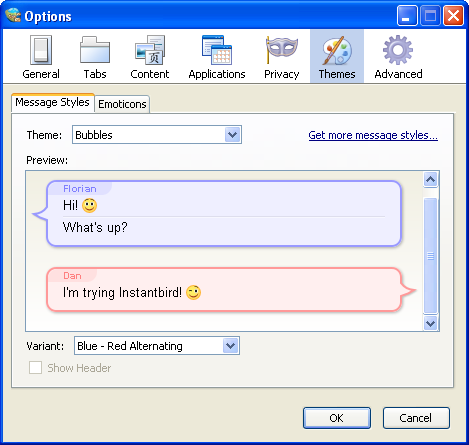Switch to the Emoticons tab
This screenshot has height=445, width=469.
(122, 104)
